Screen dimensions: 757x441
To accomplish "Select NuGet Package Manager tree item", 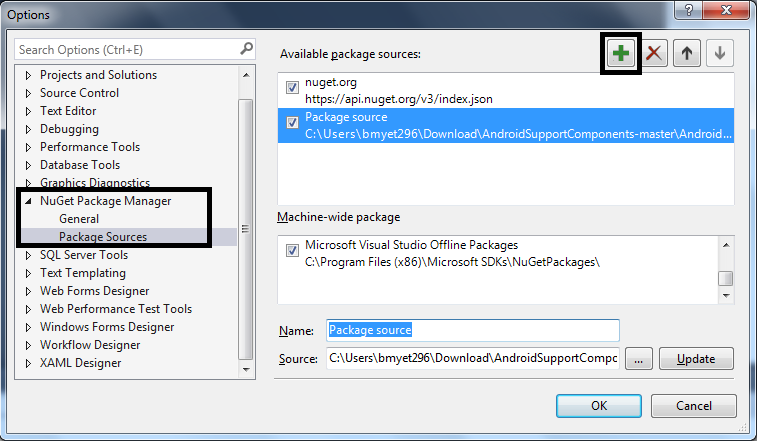I will pyautogui.click(x=105, y=201).
